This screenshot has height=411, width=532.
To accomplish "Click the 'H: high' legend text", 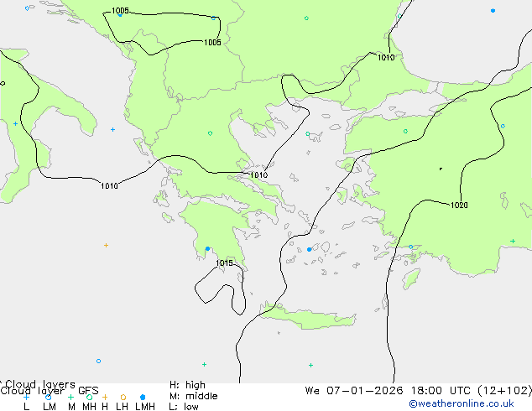I will 187,385.
